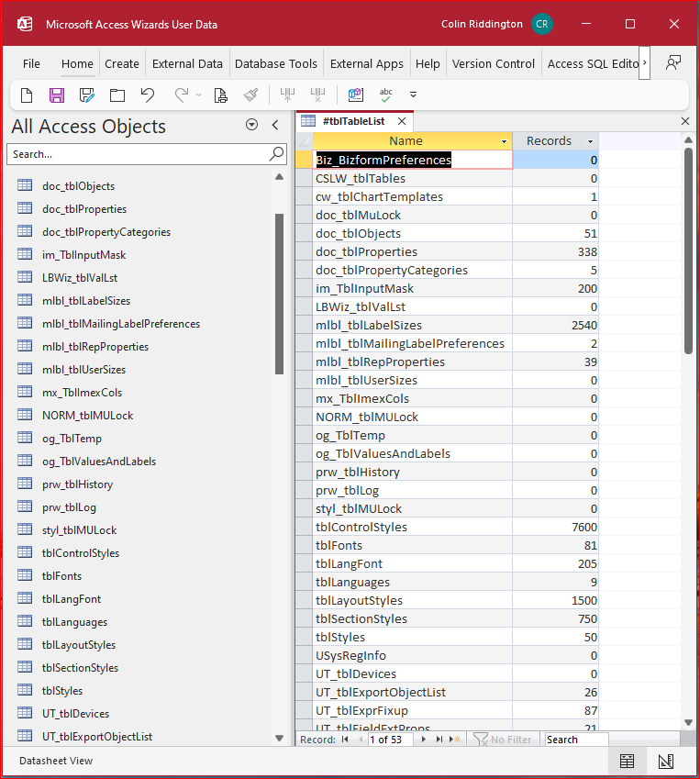Click the Format Painter brush icon
The width and height of the screenshot is (700, 779).
click(x=250, y=95)
